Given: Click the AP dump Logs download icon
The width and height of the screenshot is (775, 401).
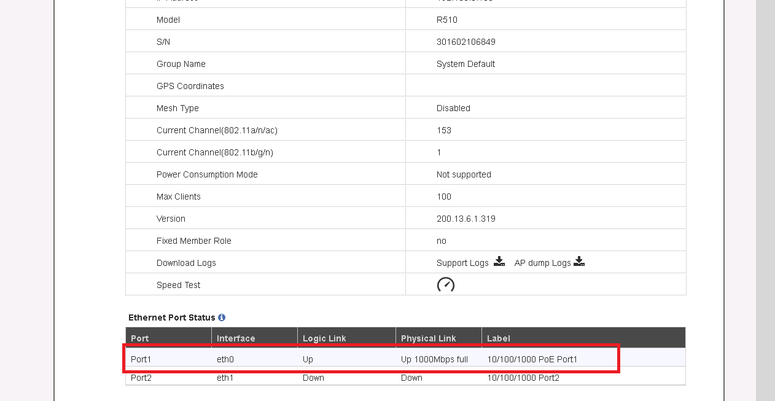Looking at the screenshot, I should coord(579,262).
